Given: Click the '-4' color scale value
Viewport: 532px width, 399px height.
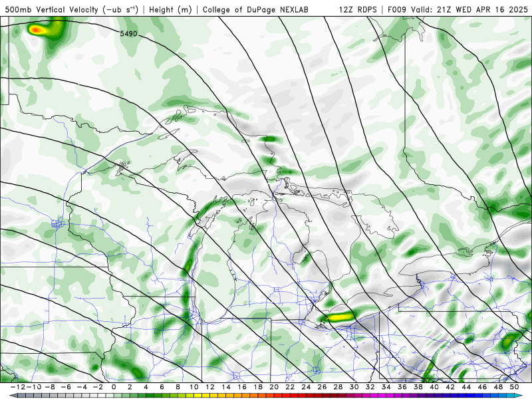Looking at the screenshot, I should [x=82, y=387].
